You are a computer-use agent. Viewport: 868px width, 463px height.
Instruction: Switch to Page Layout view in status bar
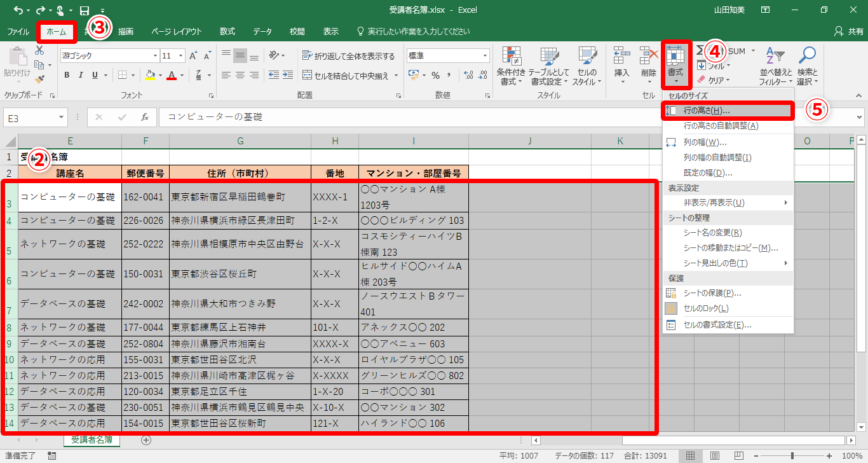[x=715, y=456]
